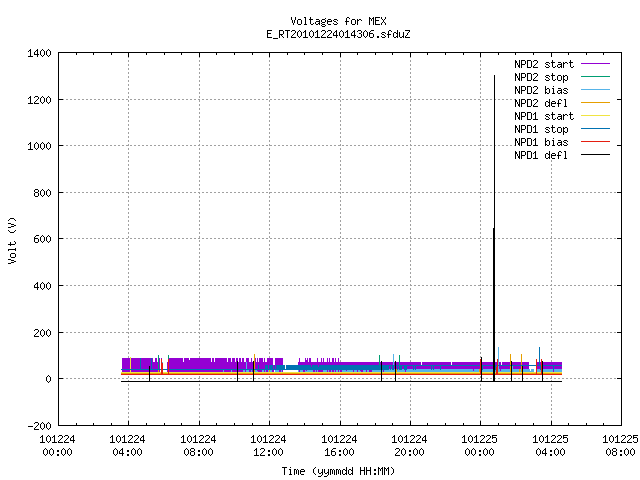
Task: Click the light blue NPD2 bias legend line
Action: click(595, 90)
